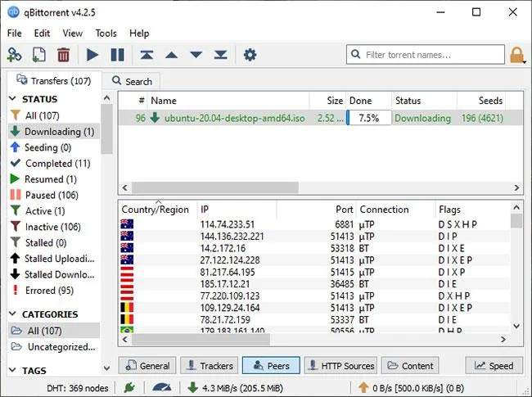532x397 pixels.
Task: Select the Seeding (0) filter
Action: tap(54, 147)
